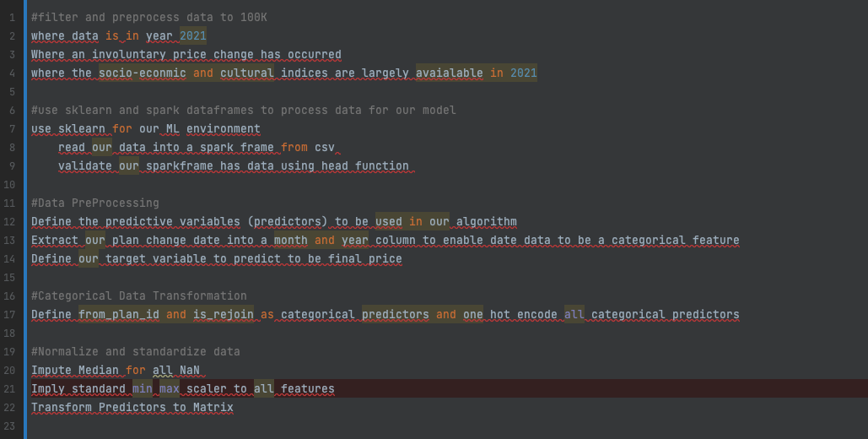868x439 pixels.
Task: Click the words 'categorical feature' on line 13
Action: [676, 241]
